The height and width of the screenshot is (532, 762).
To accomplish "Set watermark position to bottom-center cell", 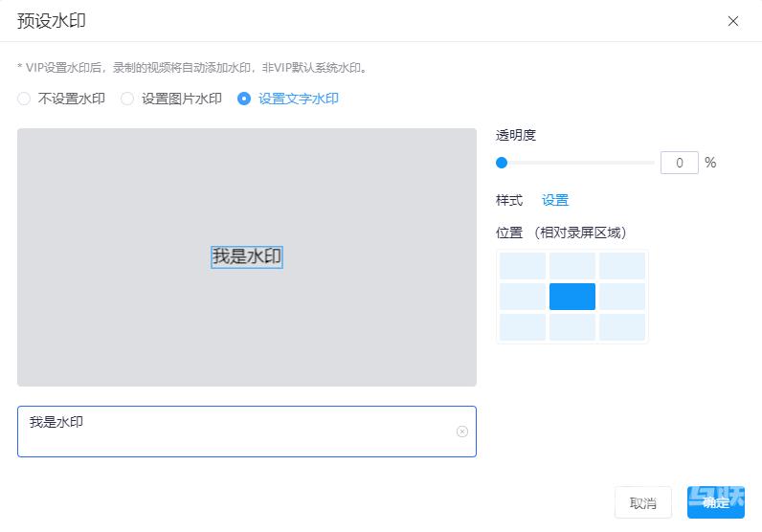I will [572, 327].
